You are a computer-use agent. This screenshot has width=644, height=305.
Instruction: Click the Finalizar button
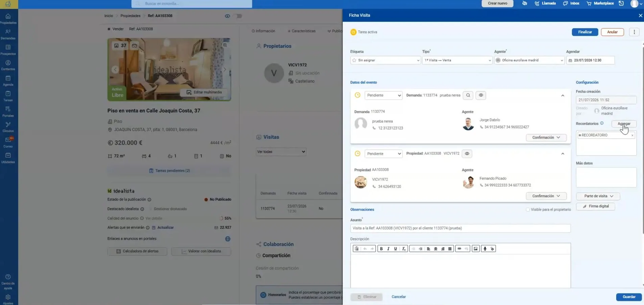(585, 32)
